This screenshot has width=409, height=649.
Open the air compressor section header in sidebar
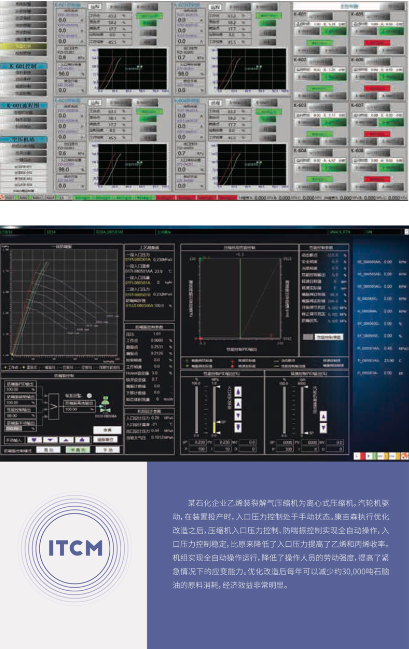point(24,139)
